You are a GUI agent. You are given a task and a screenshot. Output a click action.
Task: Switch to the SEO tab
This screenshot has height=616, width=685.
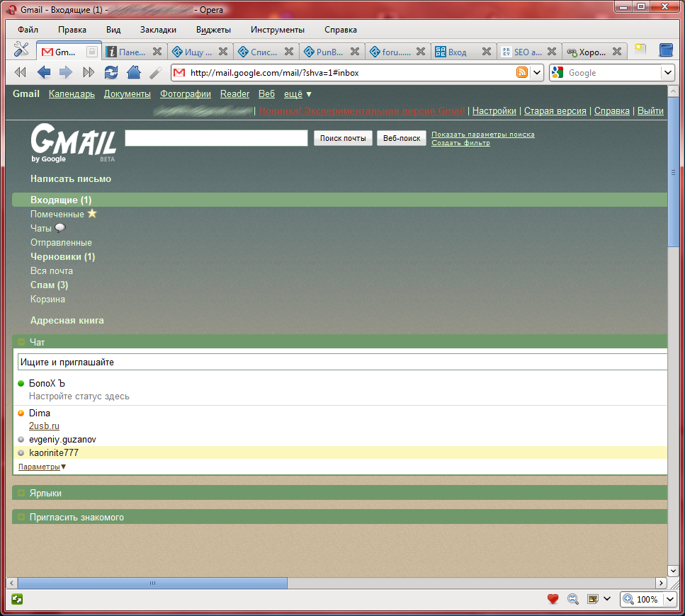coord(528,52)
